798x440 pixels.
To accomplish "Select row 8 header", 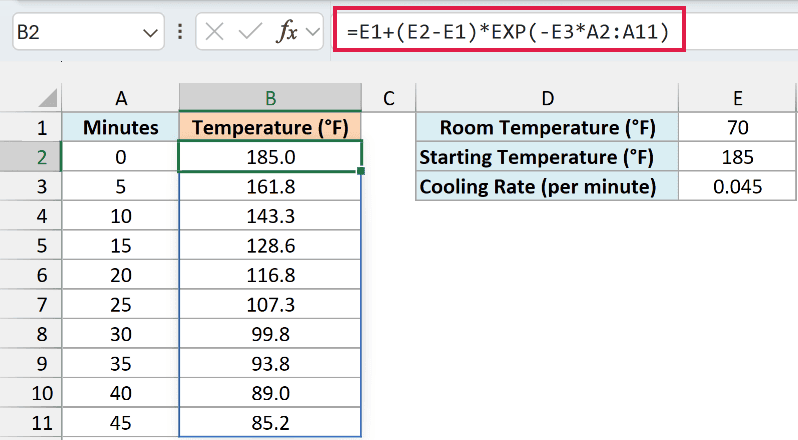I will [31, 334].
